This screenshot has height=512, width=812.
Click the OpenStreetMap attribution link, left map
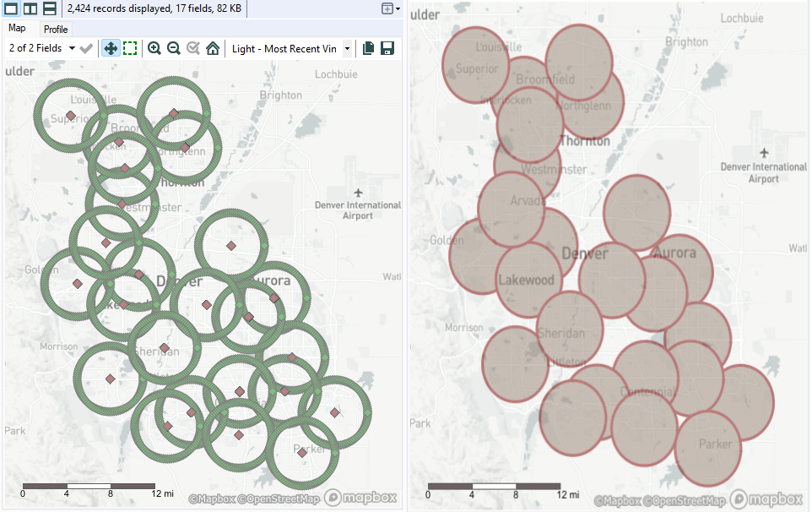click(x=278, y=499)
